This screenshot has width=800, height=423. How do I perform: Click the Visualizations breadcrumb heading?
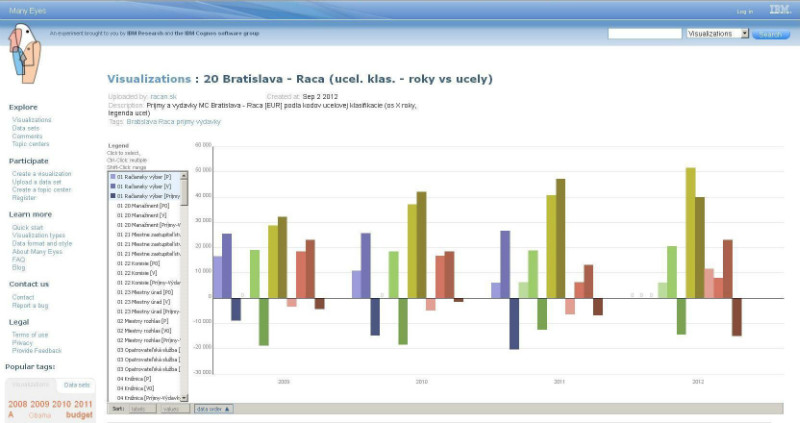[x=148, y=78]
